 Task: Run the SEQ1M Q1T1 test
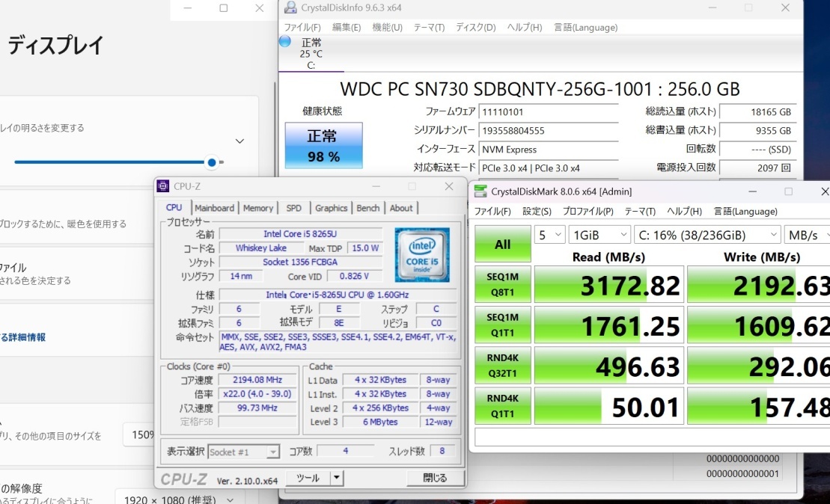click(x=502, y=325)
